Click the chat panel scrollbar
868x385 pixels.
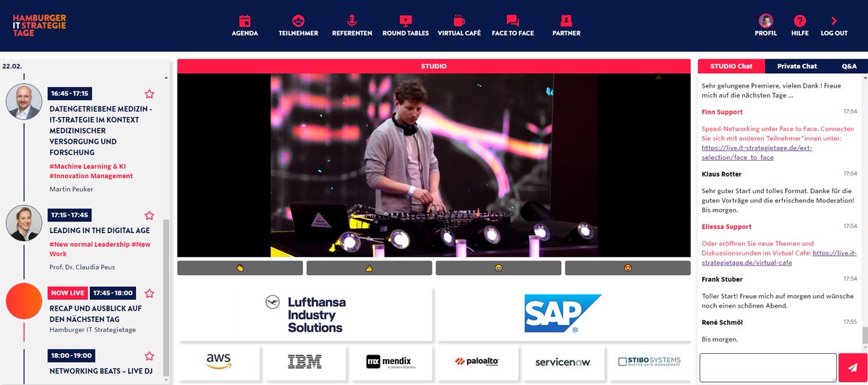pos(864,336)
